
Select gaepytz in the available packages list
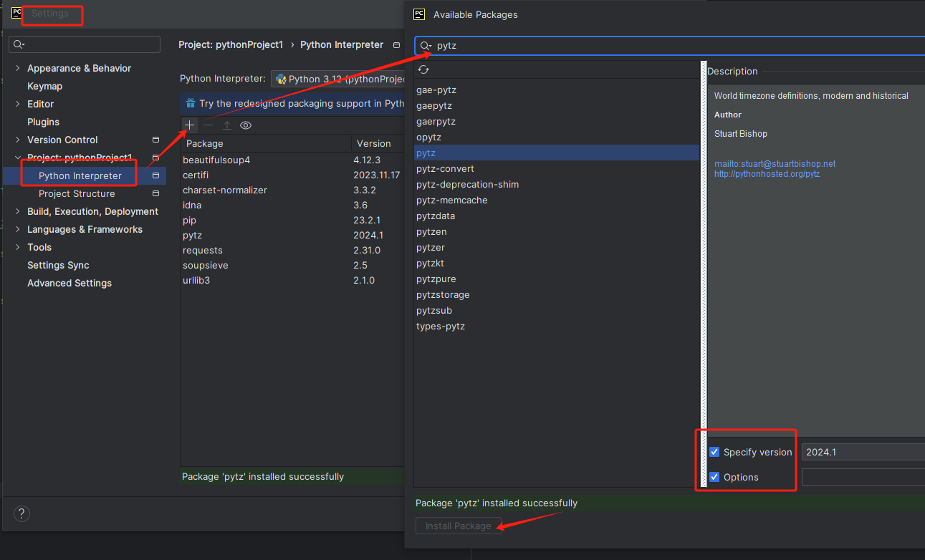tap(557, 105)
